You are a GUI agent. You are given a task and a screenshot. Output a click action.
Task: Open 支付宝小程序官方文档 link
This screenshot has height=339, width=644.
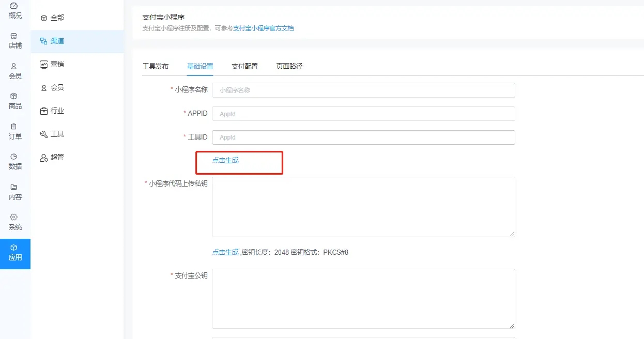[x=264, y=28]
